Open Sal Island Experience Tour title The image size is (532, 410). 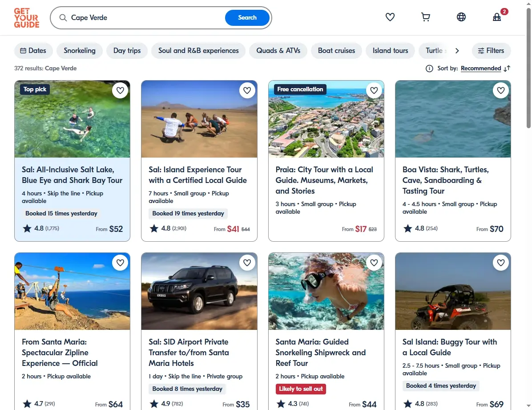tap(197, 175)
